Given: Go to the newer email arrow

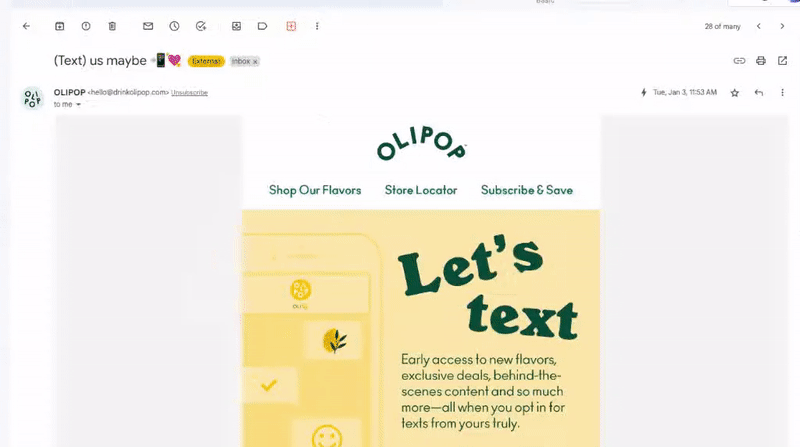Looking at the screenshot, I should click(x=759, y=26).
